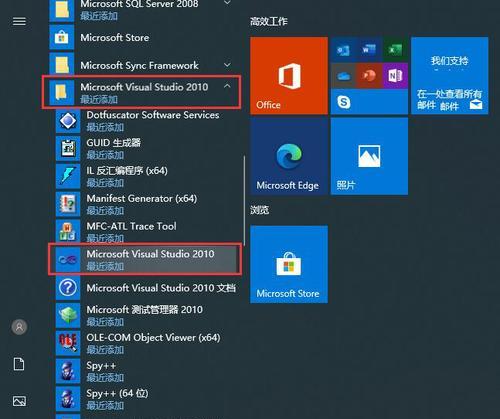The image size is (500, 419).
Task: Open the MFC-ATL Trace Tool
Action: [147, 232]
